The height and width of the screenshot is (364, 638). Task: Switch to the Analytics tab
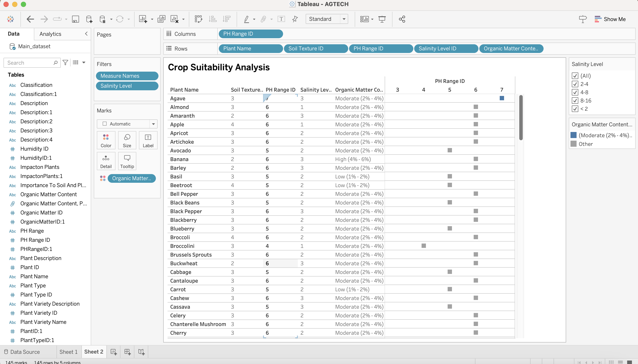[50, 34]
